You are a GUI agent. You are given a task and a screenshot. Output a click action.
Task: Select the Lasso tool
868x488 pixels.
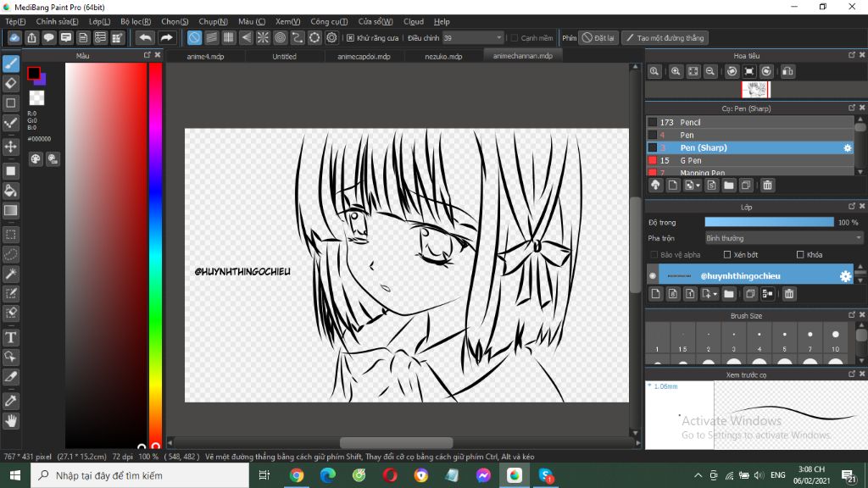(11, 254)
